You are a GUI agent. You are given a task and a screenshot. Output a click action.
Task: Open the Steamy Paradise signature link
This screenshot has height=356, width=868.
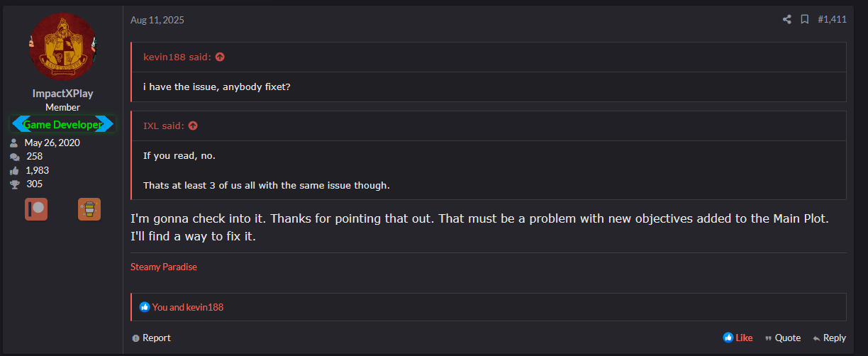pos(164,267)
